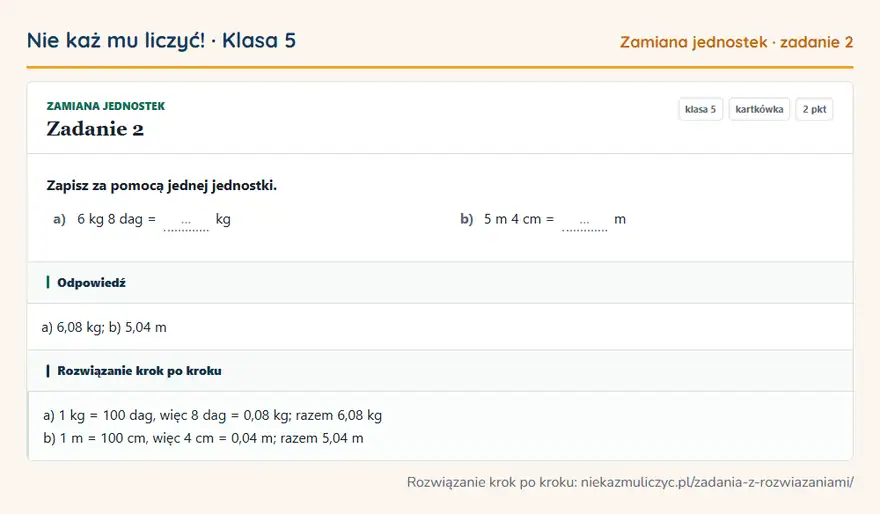Click the 'kartkówka' tag badge

[759, 109]
